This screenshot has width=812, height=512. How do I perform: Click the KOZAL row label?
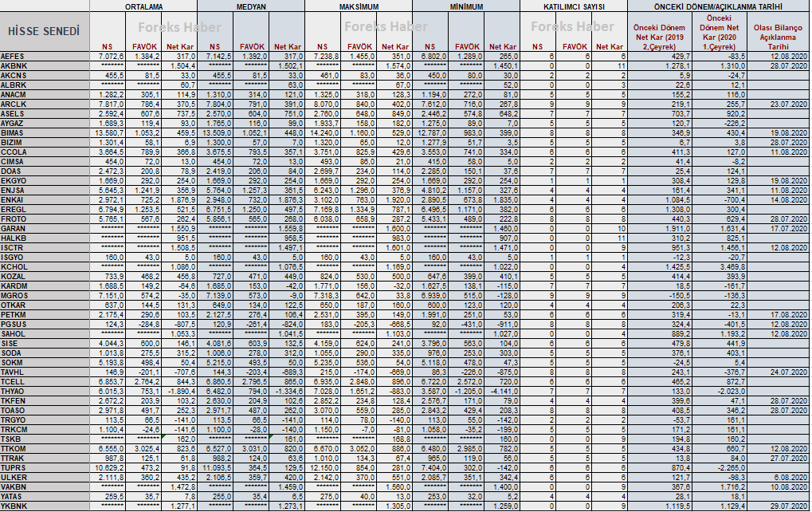click(x=45, y=277)
